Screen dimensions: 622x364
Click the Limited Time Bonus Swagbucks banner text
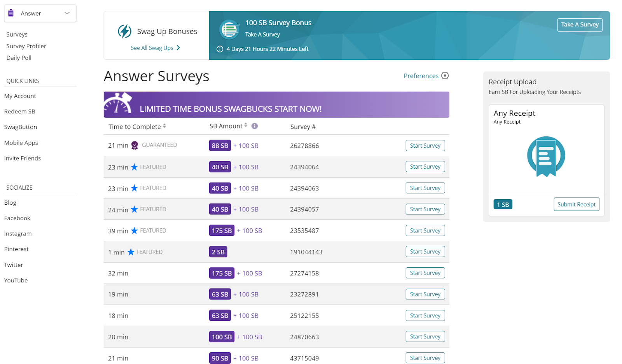point(231,109)
